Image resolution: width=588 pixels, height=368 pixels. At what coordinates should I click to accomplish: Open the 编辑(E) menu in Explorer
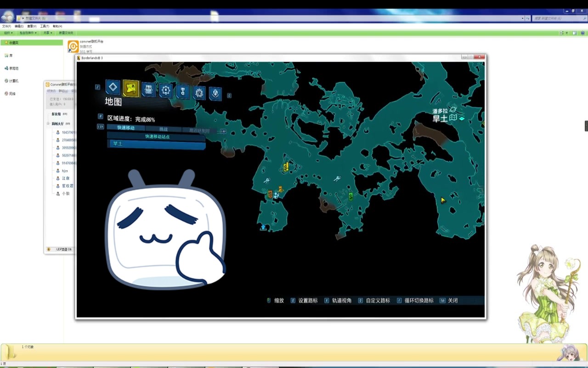pyautogui.click(x=19, y=26)
